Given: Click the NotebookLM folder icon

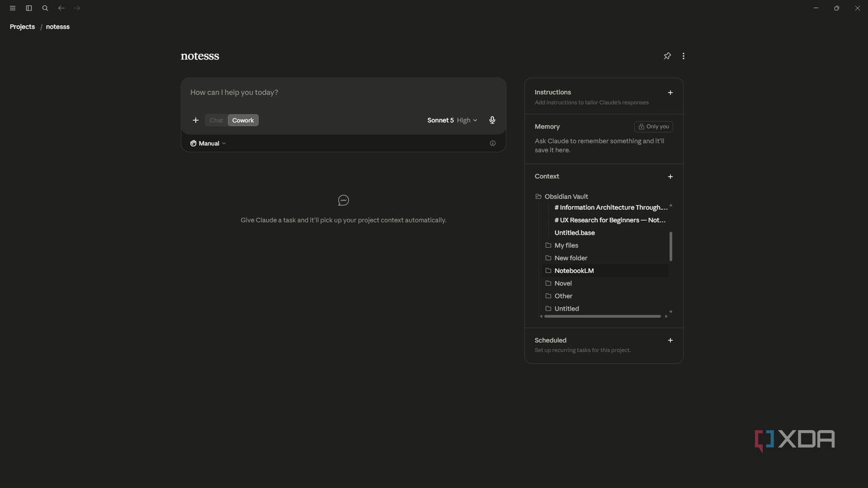Looking at the screenshot, I should [x=548, y=271].
